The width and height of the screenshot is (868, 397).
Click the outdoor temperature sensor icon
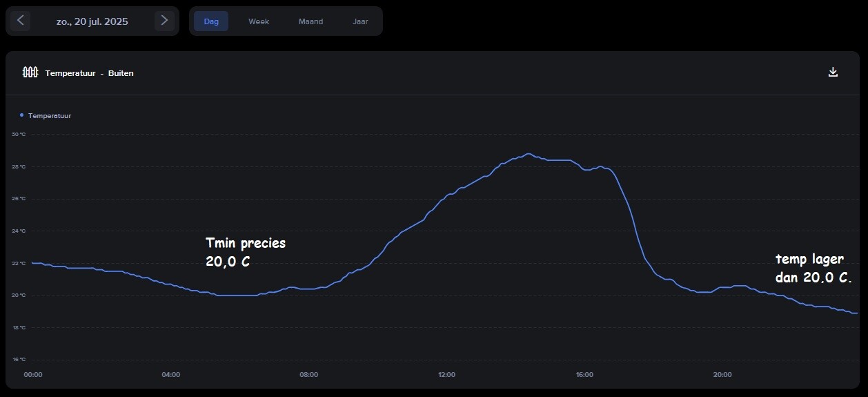(x=30, y=72)
